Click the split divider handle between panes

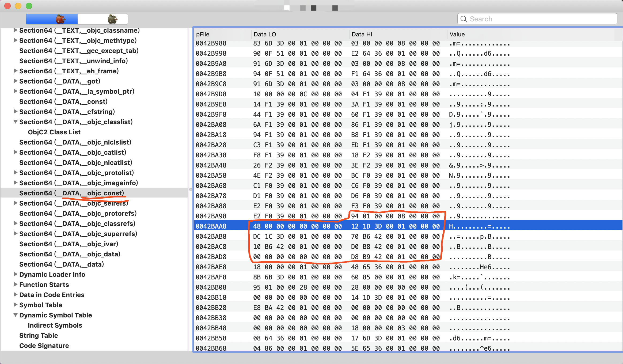pyautogui.click(x=191, y=189)
